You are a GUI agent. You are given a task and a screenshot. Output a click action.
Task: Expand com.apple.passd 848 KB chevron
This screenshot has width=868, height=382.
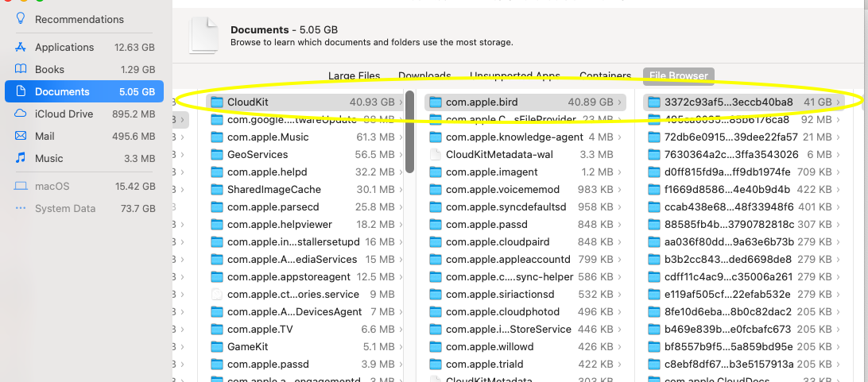[x=619, y=225]
